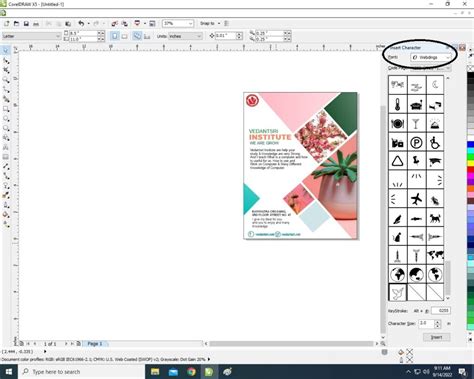Pick the world map character
This screenshot has width=474, height=379.
[x=435, y=255]
